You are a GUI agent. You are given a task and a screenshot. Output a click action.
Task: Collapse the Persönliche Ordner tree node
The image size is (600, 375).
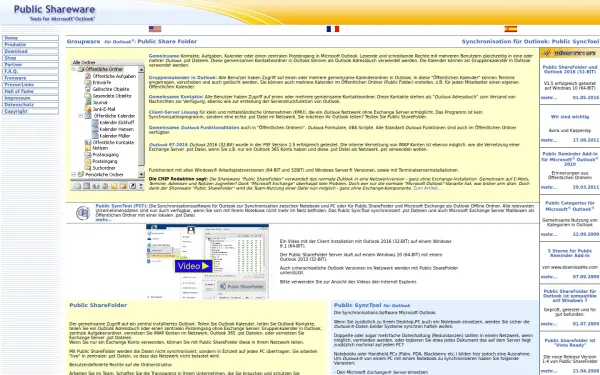click(74, 174)
